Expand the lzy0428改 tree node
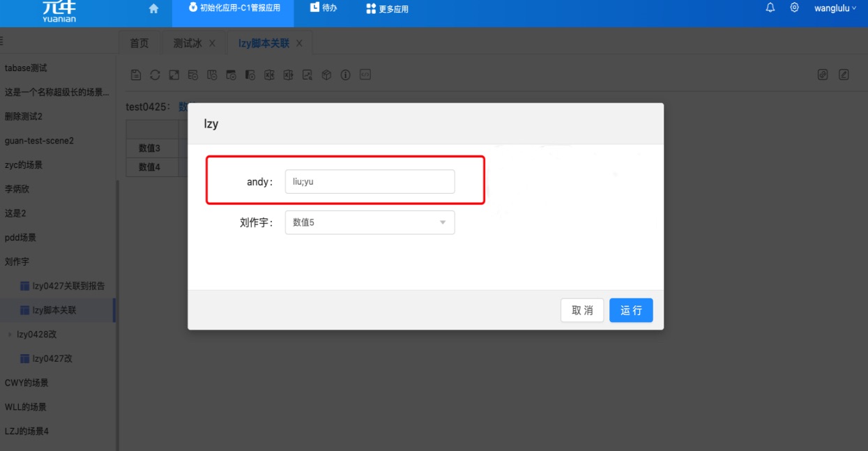The width and height of the screenshot is (868, 451). [x=9, y=335]
